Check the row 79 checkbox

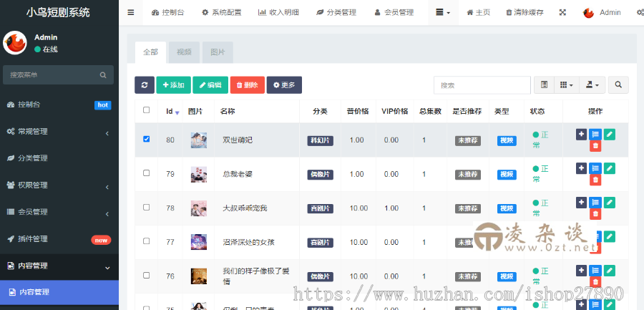point(146,173)
